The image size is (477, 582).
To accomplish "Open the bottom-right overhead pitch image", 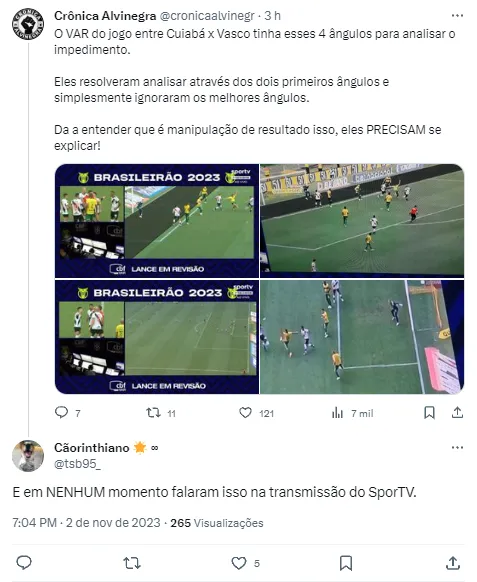I will (362, 337).
